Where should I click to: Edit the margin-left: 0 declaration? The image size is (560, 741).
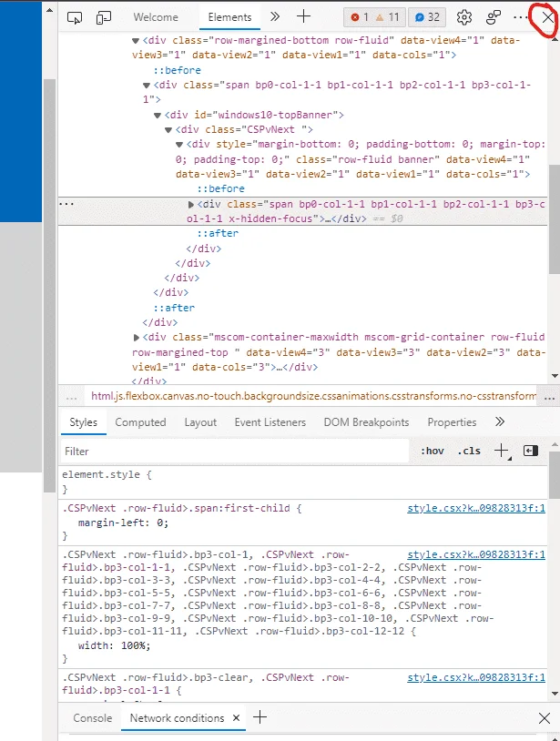click(123, 523)
